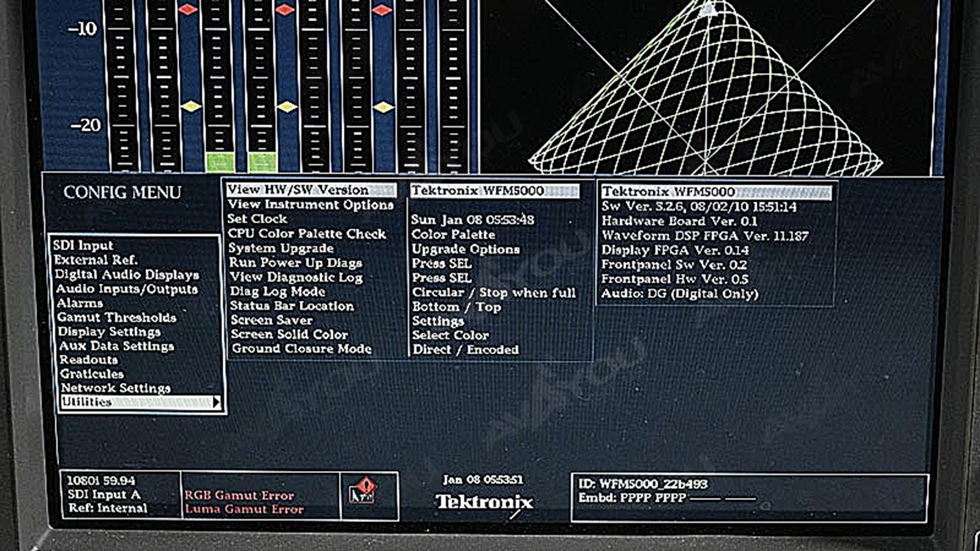Open System Upgrade
Viewport: 980px width, 551px height.
pos(281,249)
